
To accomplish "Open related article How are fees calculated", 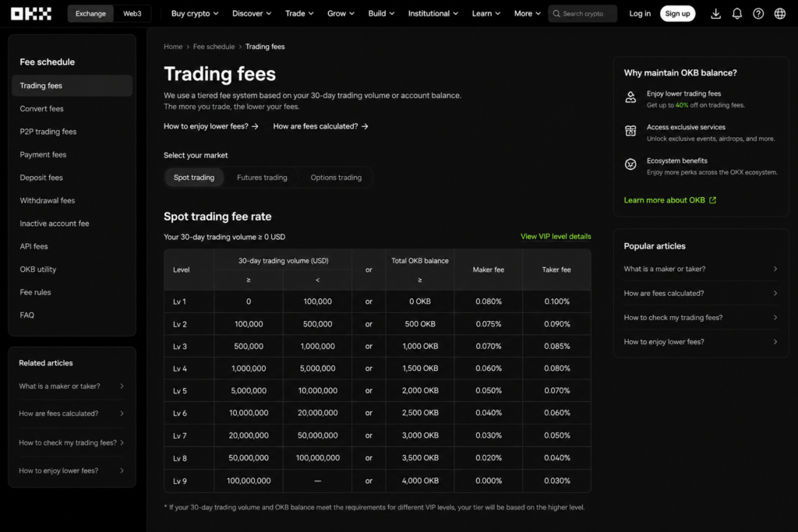I will [x=72, y=414].
